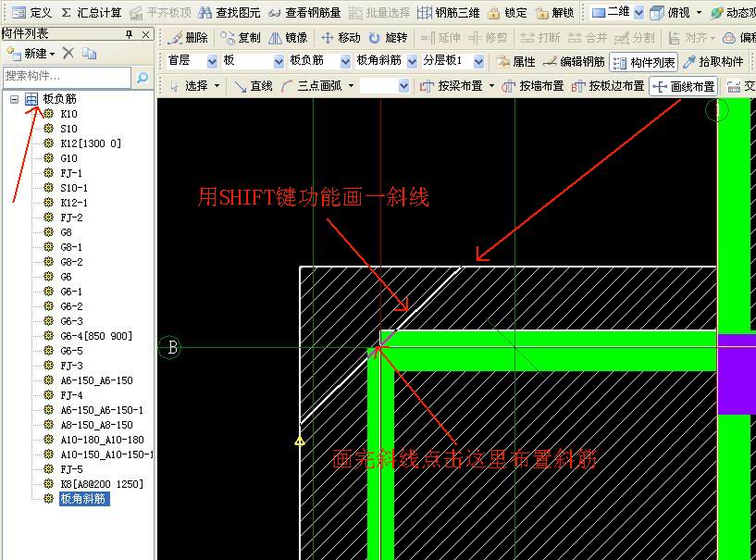Image resolution: width=756 pixels, height=560 pixels.
Task: Open 查找图元 find element tool
Action: pyautogui.click(x=205, y=13)
